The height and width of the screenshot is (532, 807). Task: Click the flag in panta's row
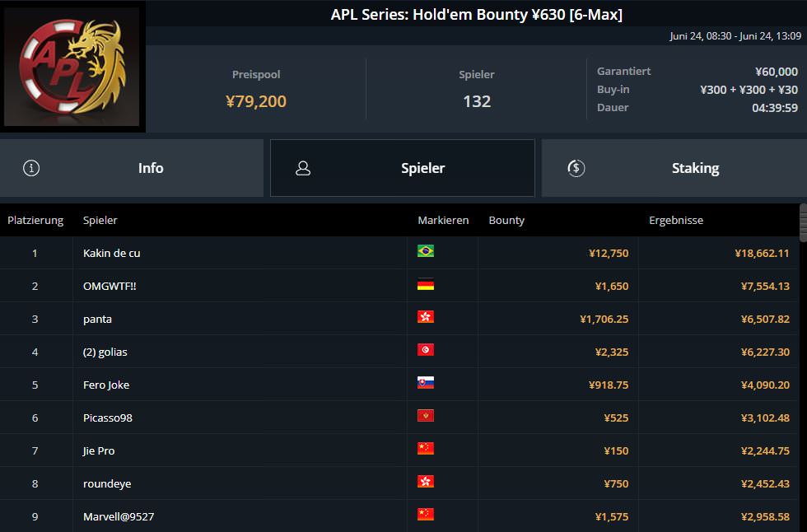click(x=426, y=317)
